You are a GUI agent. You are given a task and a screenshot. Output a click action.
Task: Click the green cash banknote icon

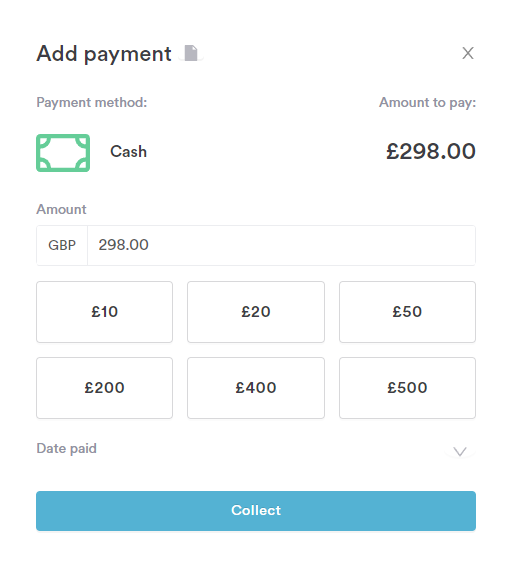(x=63, y=153)
